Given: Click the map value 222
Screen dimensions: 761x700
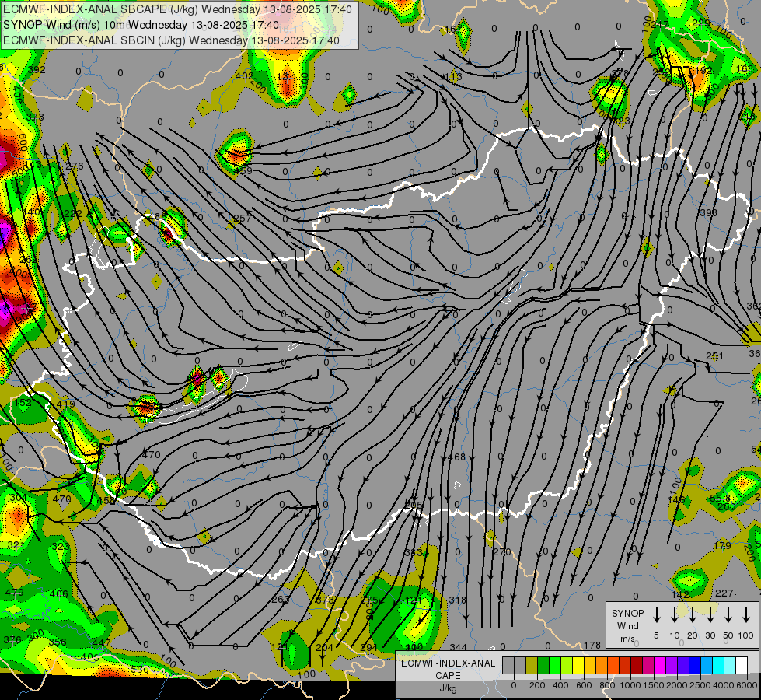Looking at the screenshot, I should [x=73, y=213].
